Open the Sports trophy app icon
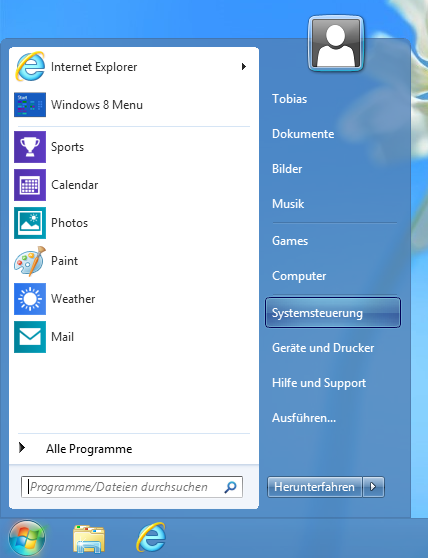This screenshot has width=428, height=558. pos(30,147)
